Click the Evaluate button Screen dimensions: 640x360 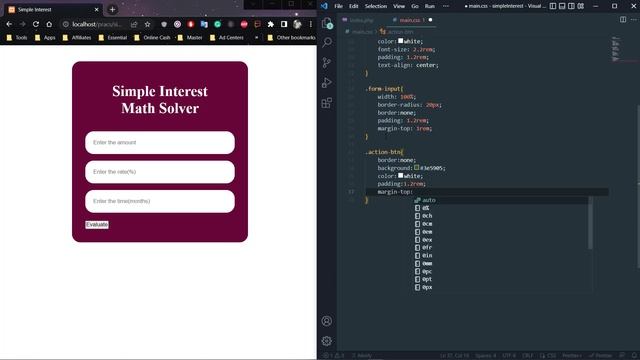[x=97, y=224]
